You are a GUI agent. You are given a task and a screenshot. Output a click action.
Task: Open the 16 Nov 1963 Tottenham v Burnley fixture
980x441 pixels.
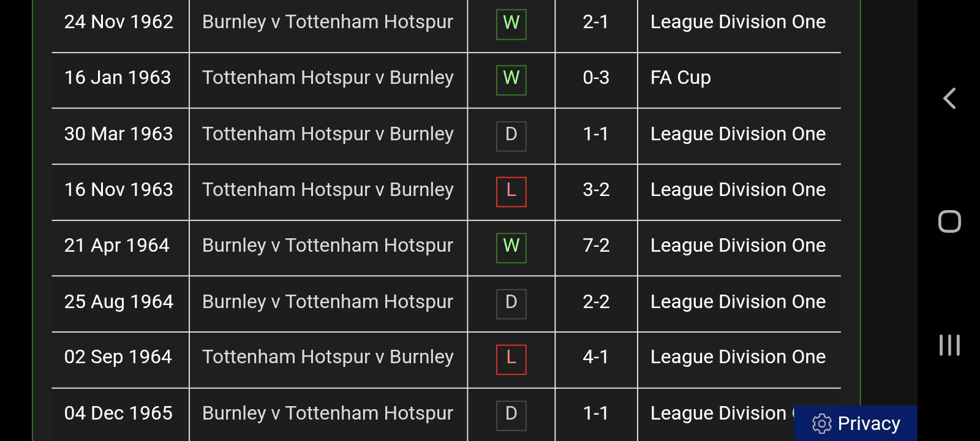click(328, 190)
